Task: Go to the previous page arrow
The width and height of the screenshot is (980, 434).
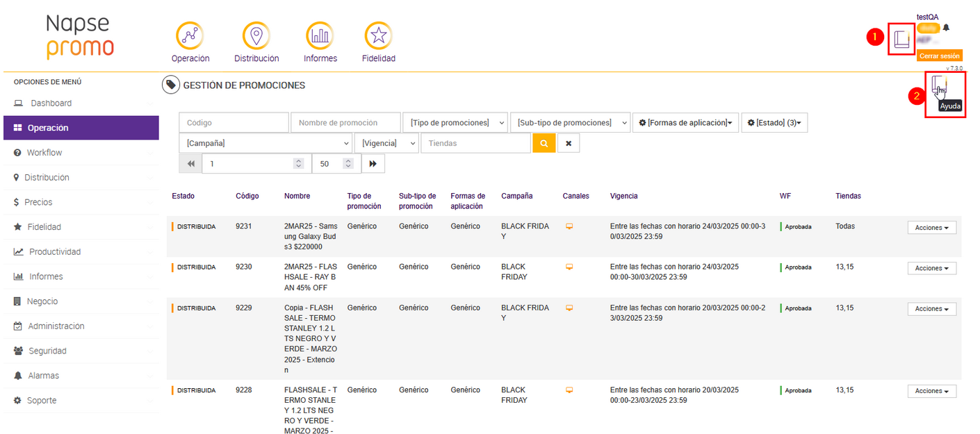Action: [x=191, y=164]
